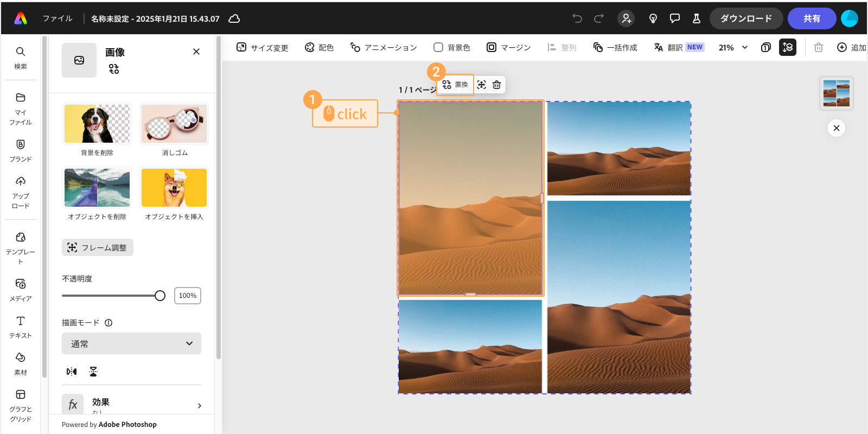868x434 pixels.
Task: Click サイズ変更 in the toolbar
Action: (x=263, y=47)
